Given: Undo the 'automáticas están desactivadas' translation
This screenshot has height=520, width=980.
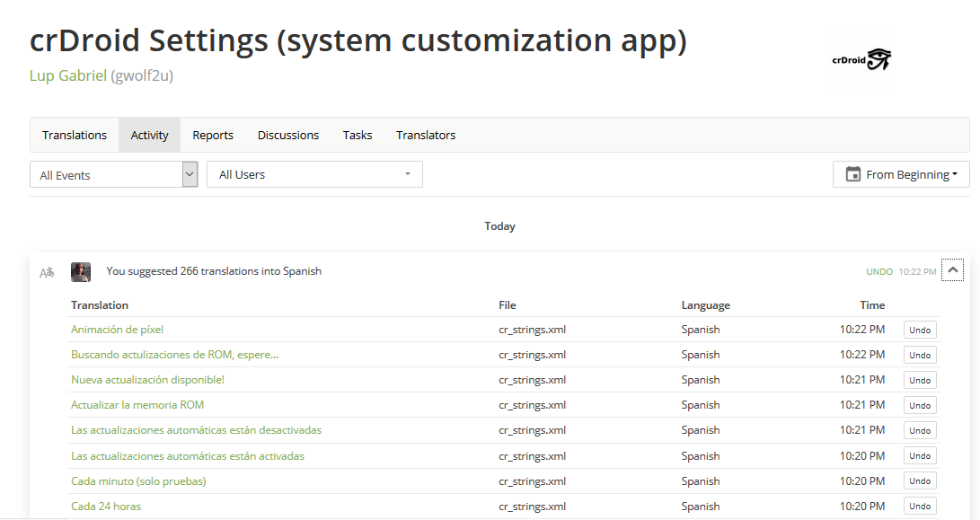Looking at the screenshot, I should 920,430.
